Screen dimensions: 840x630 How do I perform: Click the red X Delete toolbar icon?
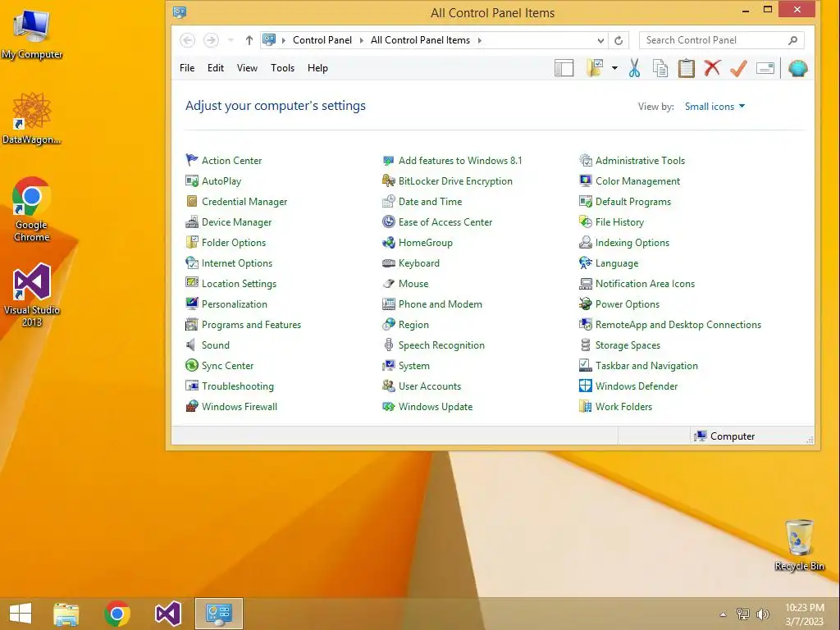712,68
